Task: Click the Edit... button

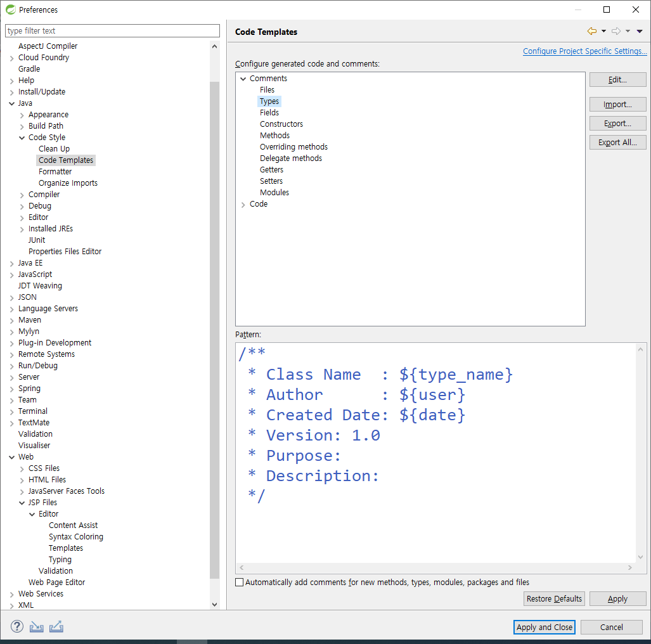Action: (x=617, y=80)
